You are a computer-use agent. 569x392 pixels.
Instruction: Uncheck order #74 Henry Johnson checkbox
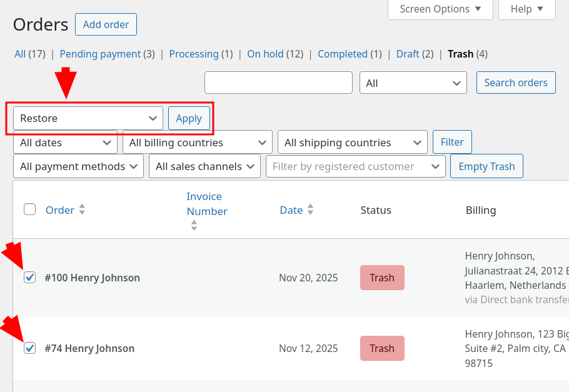(30, 348)
